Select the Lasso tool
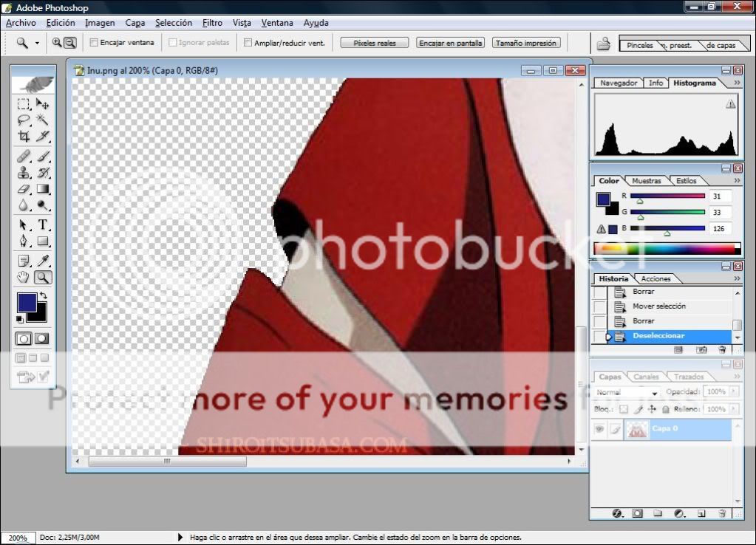Image resolution: width=756 pixels, height=545 pixels. tap(24, 120)
